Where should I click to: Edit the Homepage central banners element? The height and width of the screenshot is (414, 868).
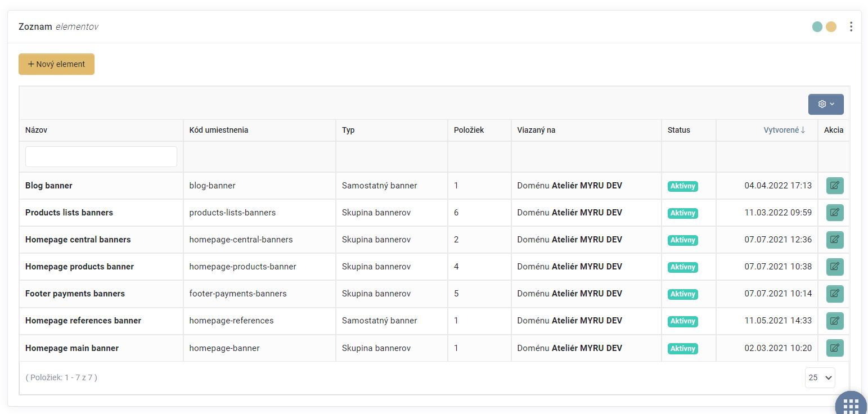(834, 240)
